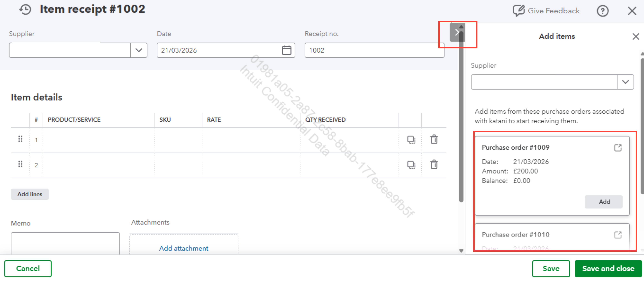Delete line 1 using trash icon
This screenshot has height=281, width=644.
[434, 139]
